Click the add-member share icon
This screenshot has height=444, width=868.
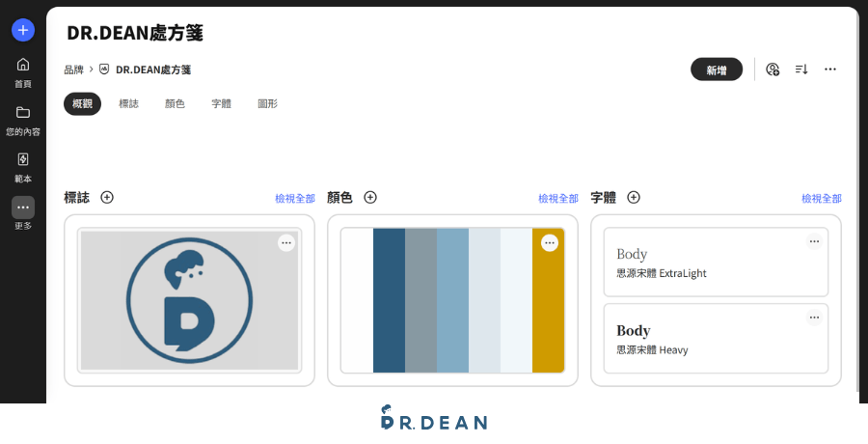pos(773,69)
